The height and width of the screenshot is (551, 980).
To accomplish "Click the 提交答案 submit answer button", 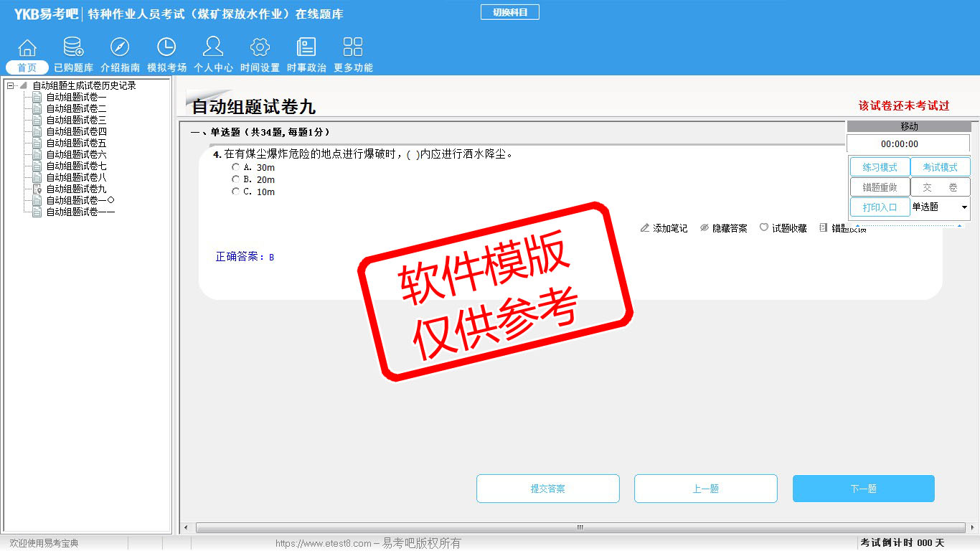I will click(x=547, y=489).
